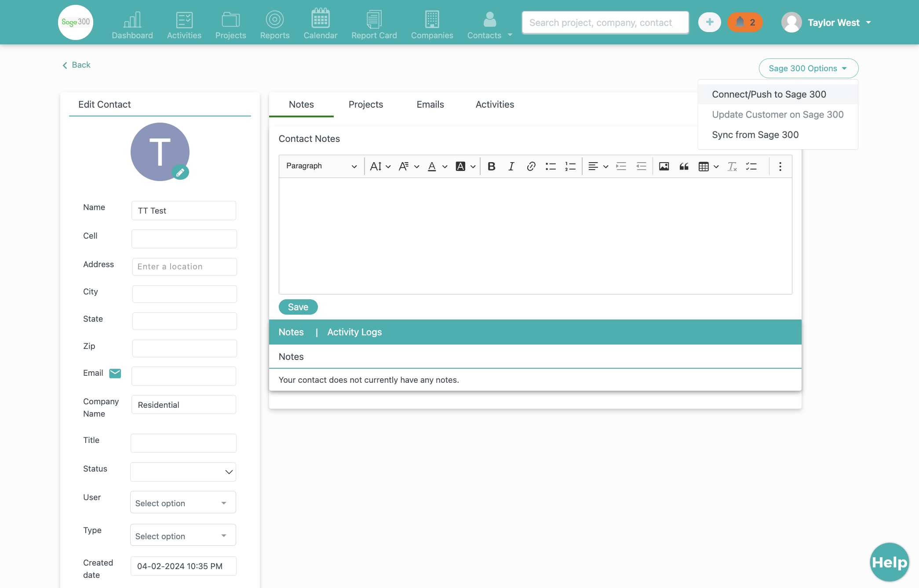Open the User select option dropdown

183,502
